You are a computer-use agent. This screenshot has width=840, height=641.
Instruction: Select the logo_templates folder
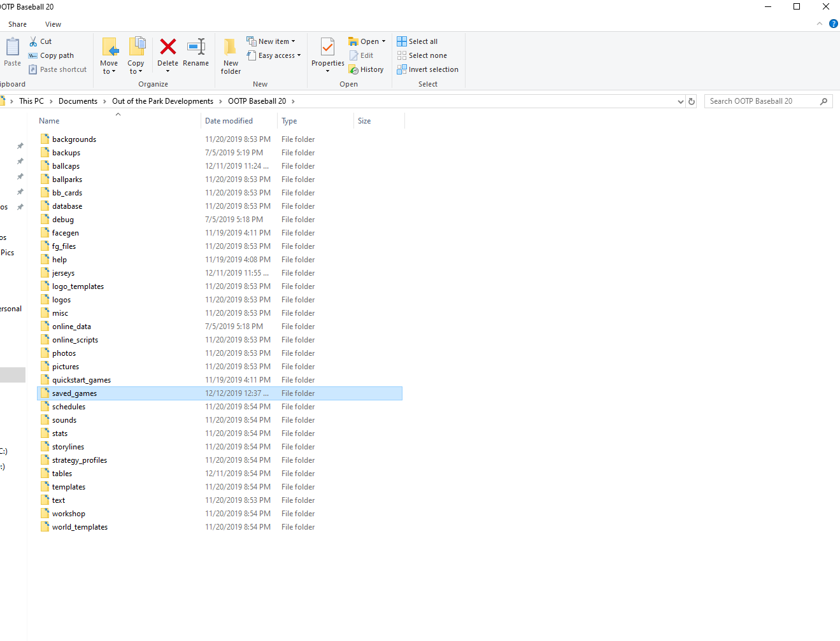78,286
